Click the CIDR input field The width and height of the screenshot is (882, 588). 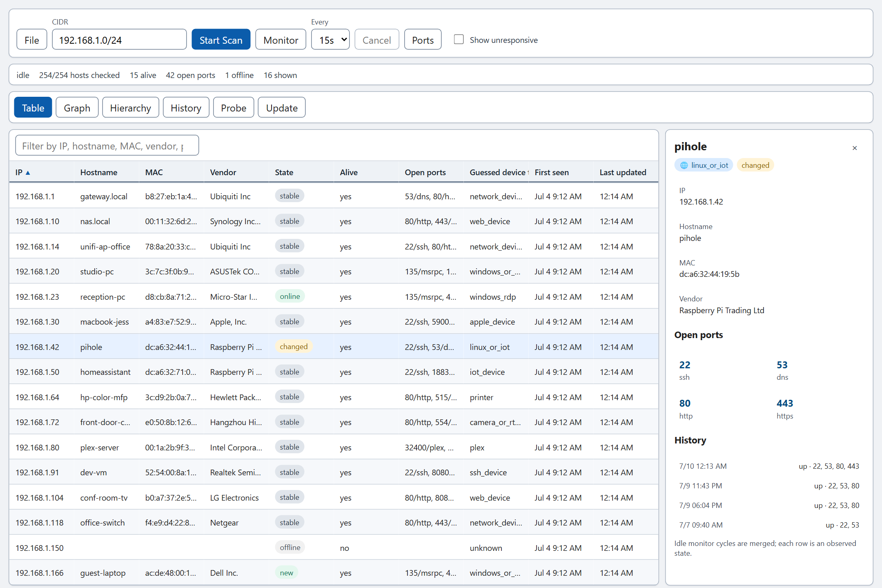point(119,40)
